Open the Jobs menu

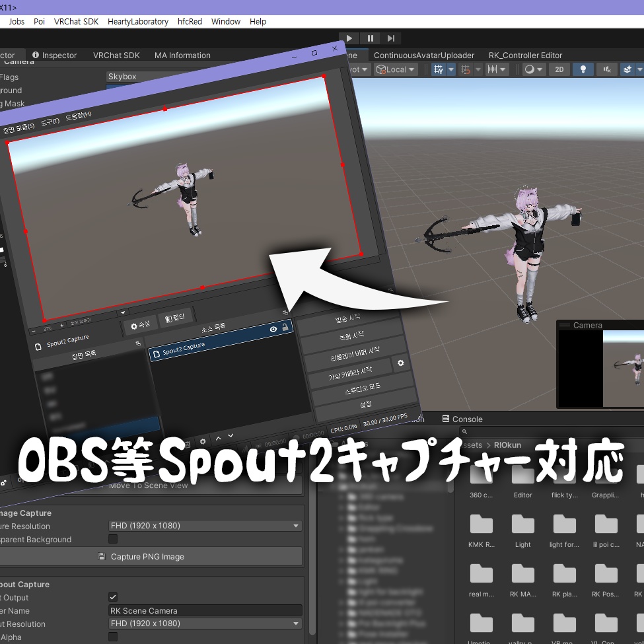point(17,21)
